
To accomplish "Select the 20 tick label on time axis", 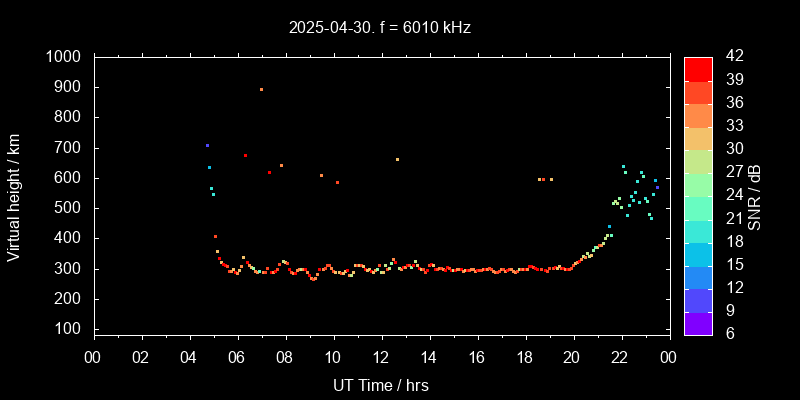I will click(572, 356).
